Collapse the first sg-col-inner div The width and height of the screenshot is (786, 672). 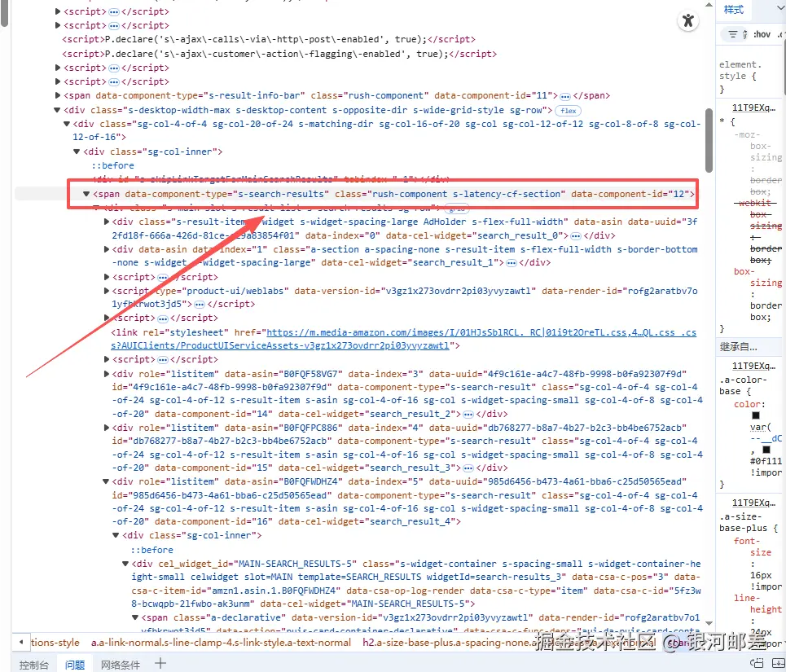click(x=77, y=152)
